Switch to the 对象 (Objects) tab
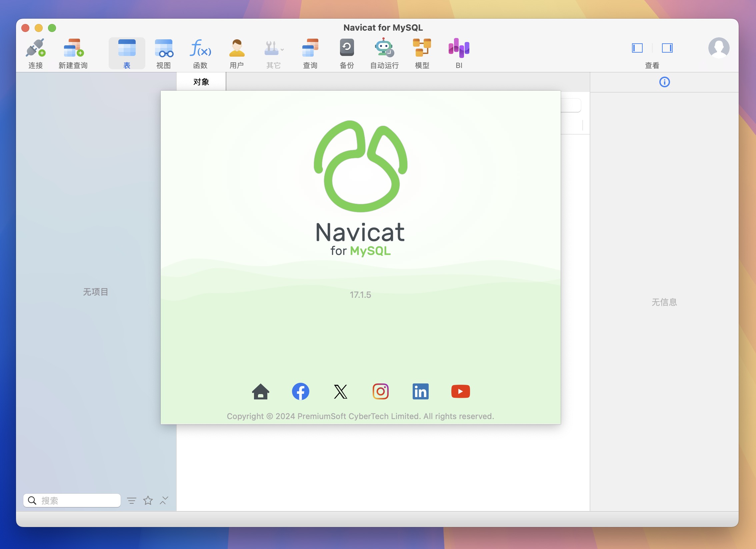The width and height of the screenshot is (756, 549). [x=201, y=82]
